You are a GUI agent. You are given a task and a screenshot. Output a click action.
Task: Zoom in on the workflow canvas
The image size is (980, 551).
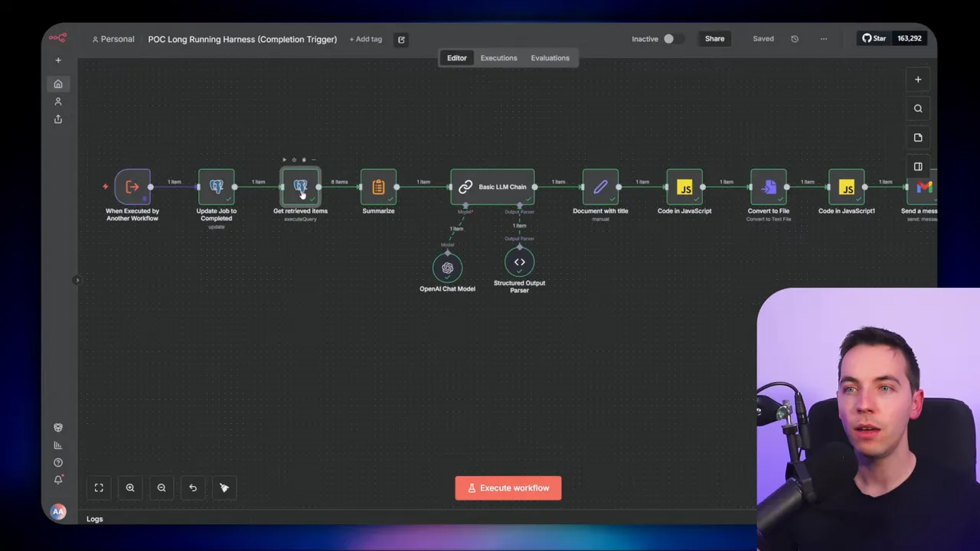[x=130, y=487]
